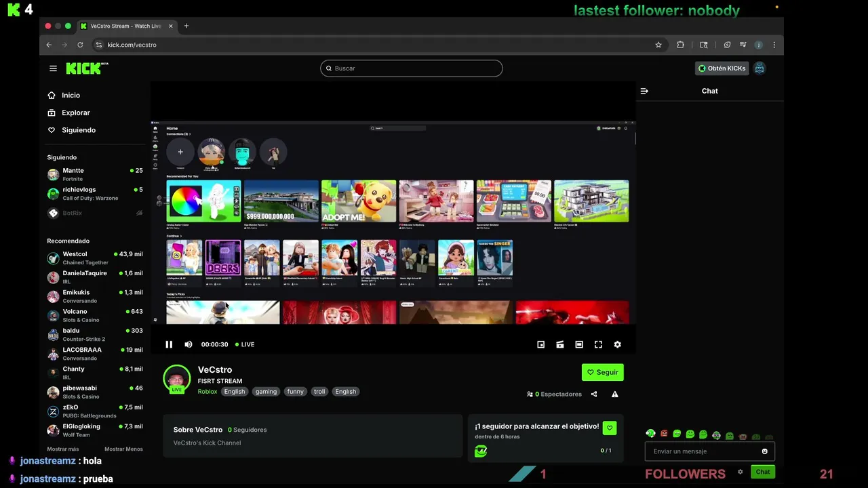Screen dimensions: 868x488
Task: Open BotRix offline channel
Action: tap(95, 213)
